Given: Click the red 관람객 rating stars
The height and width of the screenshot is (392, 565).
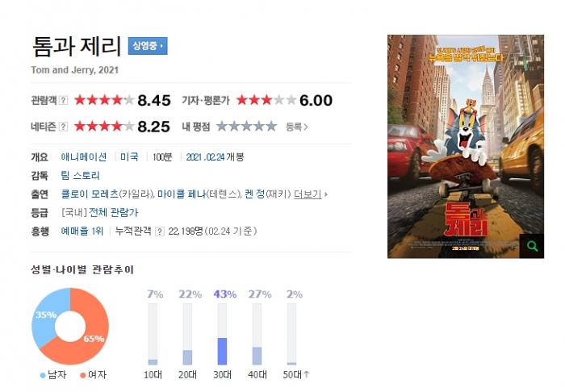Looking at the screenshot, I should 104,100.
